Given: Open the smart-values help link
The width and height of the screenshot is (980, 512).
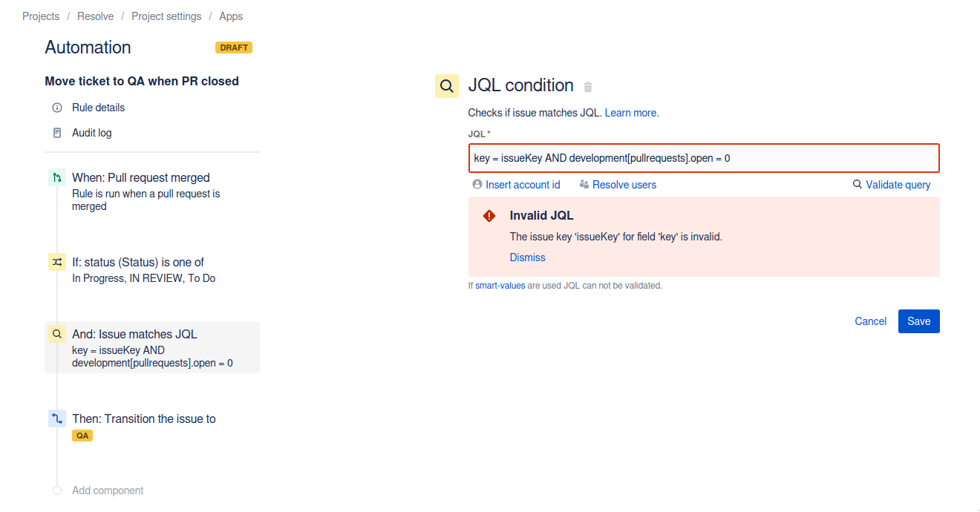Looking at the screenshot, I should [x=500, y=286].
